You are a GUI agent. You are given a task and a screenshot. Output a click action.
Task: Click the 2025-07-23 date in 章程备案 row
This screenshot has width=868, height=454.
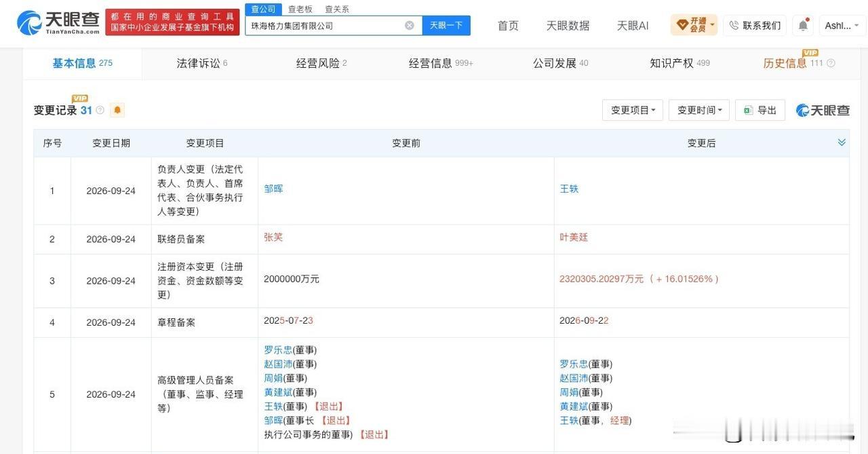click(x=288, y=320)
